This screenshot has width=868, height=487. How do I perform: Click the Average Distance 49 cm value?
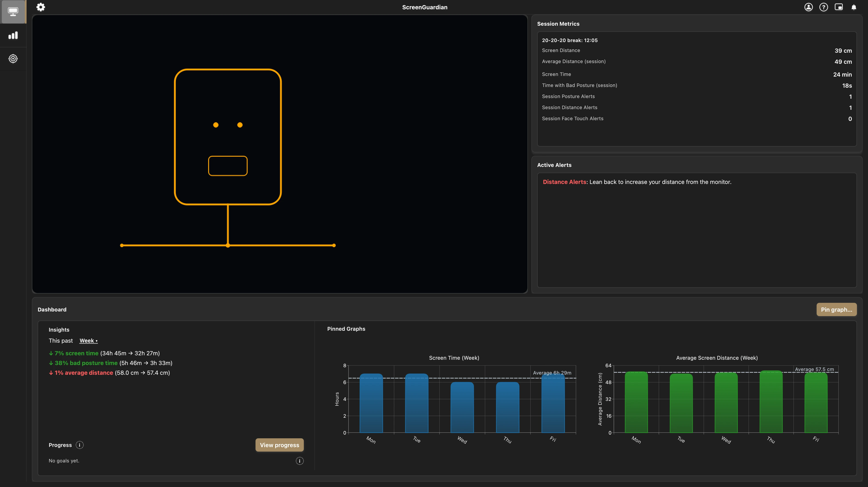pyautogui.click(x=843, y=62)
